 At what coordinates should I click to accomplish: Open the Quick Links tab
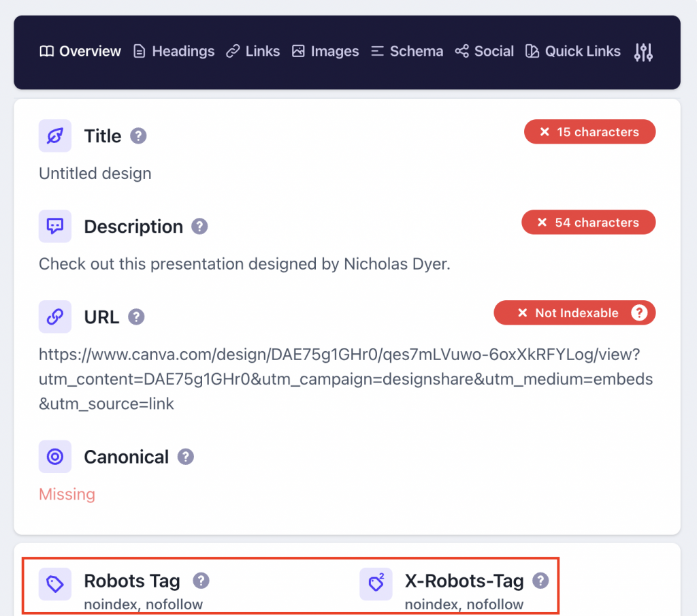coord(573,52)
